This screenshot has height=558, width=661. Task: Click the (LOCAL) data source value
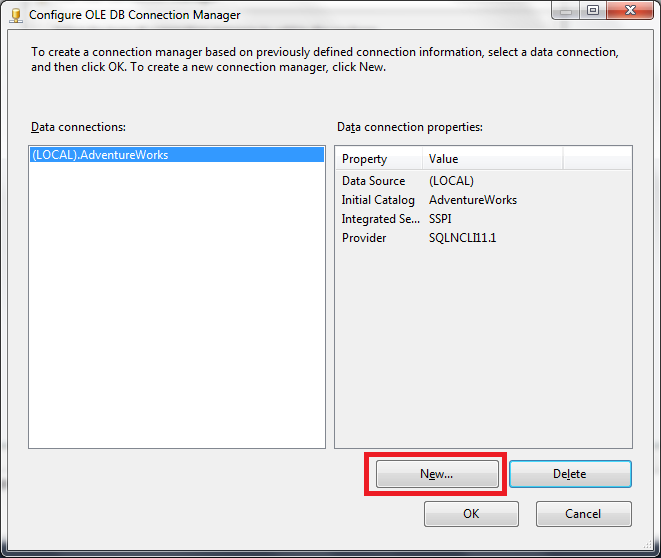(x=451, y=181)
